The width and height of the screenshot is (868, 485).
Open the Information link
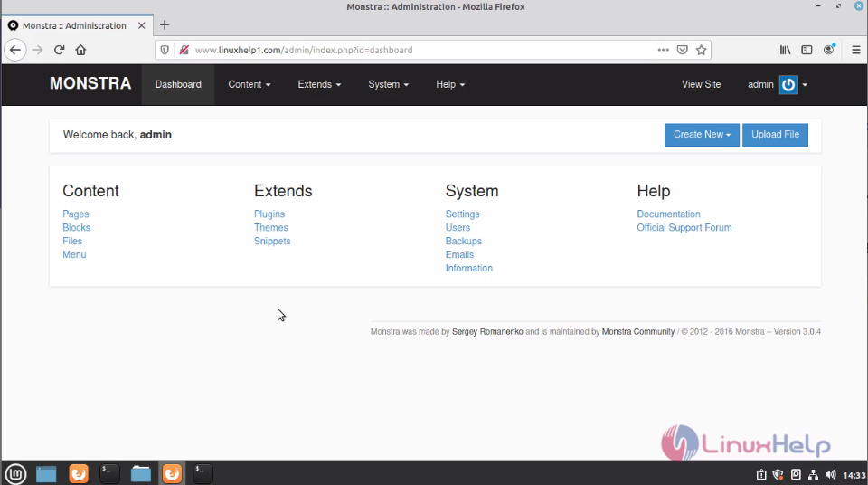469,268
